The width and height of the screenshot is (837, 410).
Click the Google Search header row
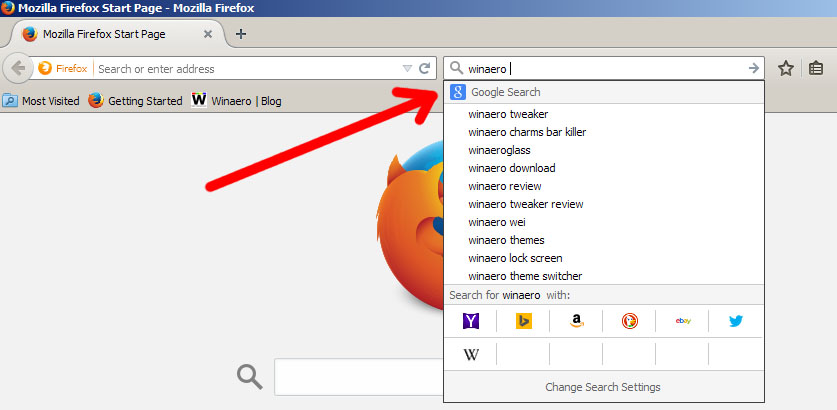tap(604, 92)
